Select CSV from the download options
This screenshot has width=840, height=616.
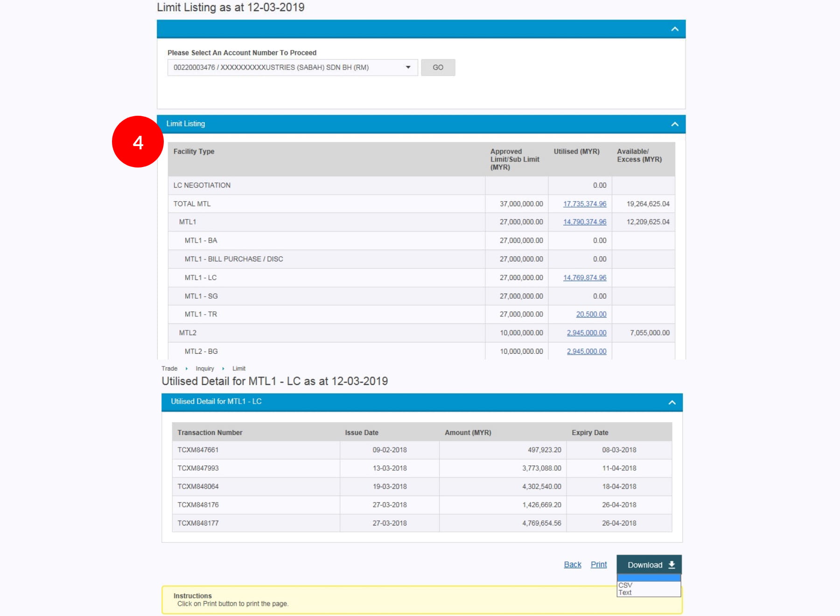click(x=625, y=585)
